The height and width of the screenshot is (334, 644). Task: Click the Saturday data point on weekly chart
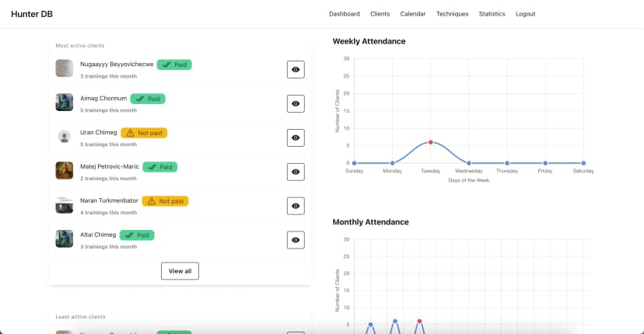pos(583,163)
